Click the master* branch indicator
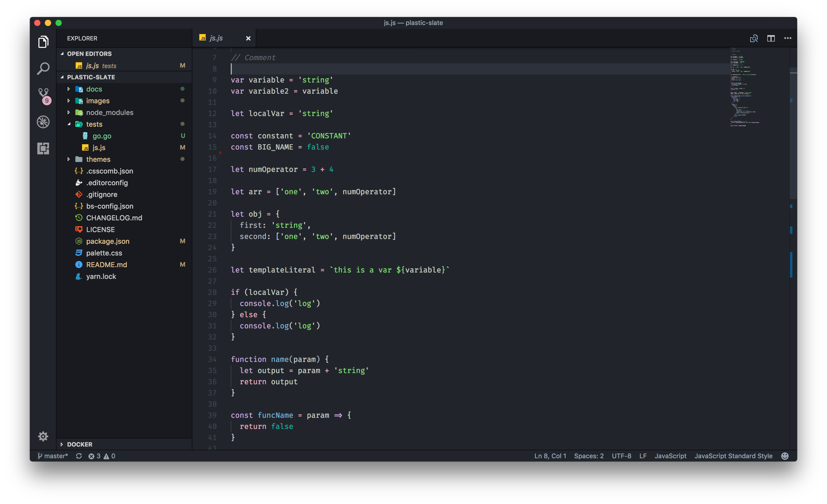 coord(53,456)
